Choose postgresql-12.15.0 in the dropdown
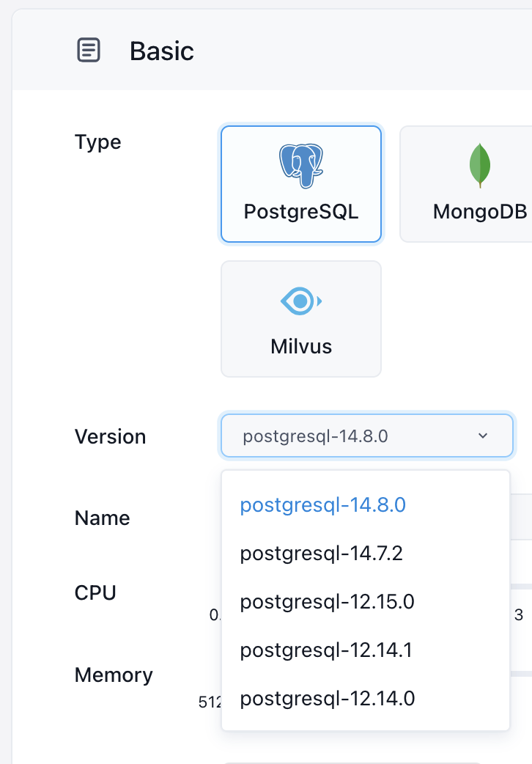This screenshot has height=764, width=532. click(x=328, y=602)
